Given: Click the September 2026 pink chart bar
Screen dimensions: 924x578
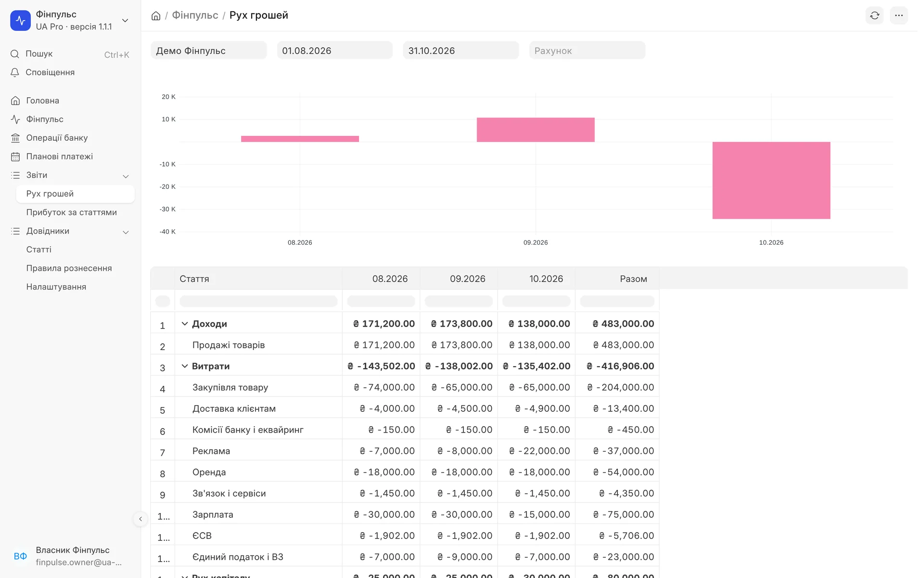Looking at the screenshot, I should tap(536, 130).
